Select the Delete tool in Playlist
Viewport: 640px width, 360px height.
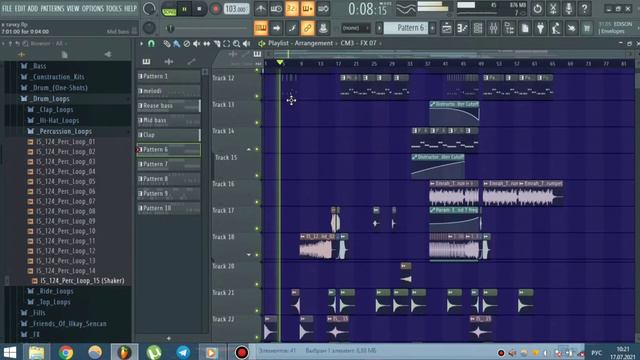[x=187, y=44]
